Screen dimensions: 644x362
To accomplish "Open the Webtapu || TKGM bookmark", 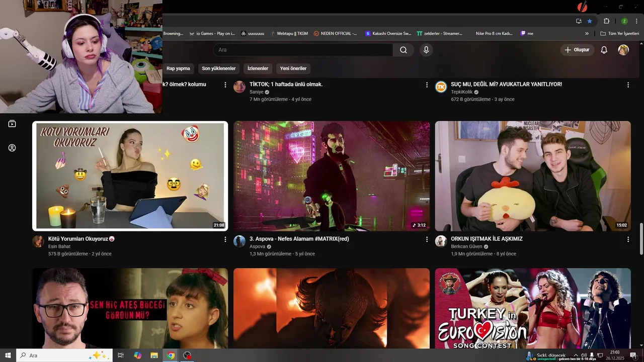I will coord(288,34).
